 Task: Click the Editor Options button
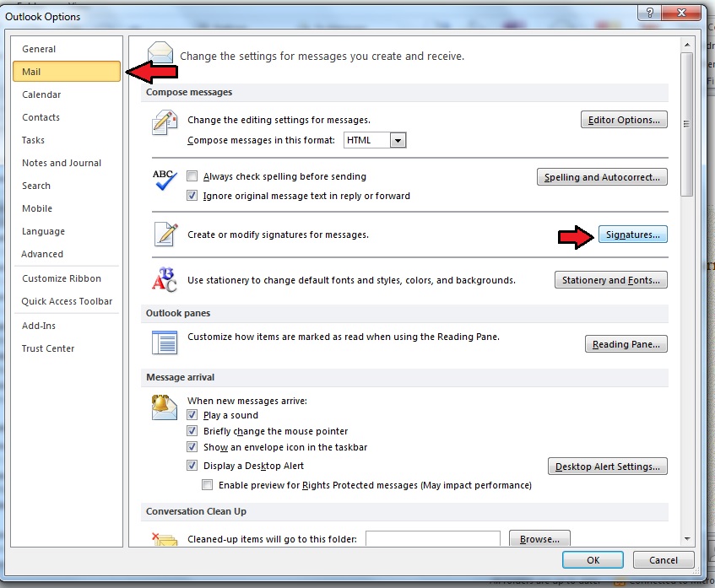click(624, 120)
